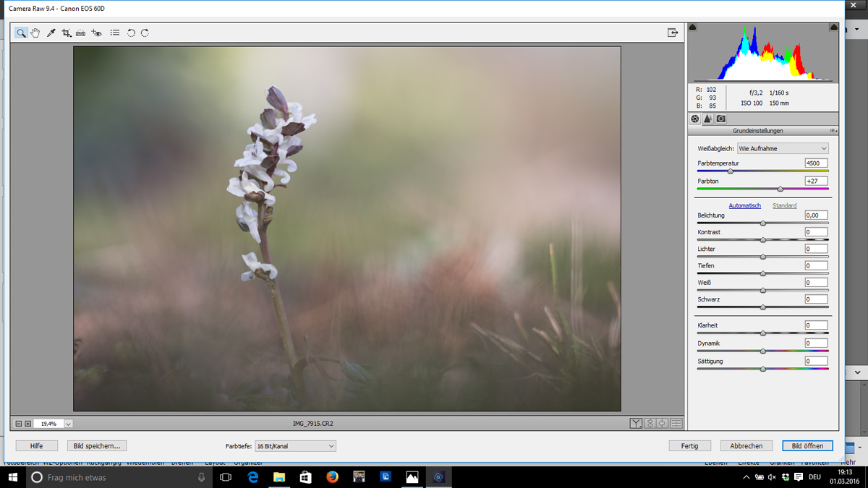Image resolution: width=868 pixels, height=488 pixels.
Task: Adjust the Tiefen slider handle
Action: click(762, 273)
